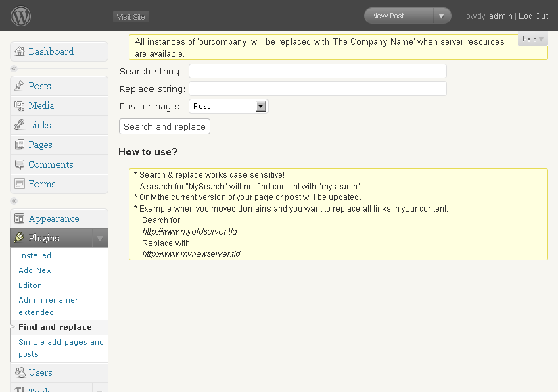Open Add New plugin page
Viewport: 558px width, 392px height.
(x=35, y=270)
